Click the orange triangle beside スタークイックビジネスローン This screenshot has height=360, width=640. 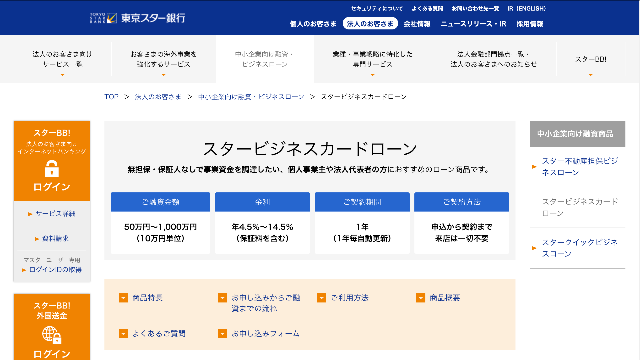[534, 248]
